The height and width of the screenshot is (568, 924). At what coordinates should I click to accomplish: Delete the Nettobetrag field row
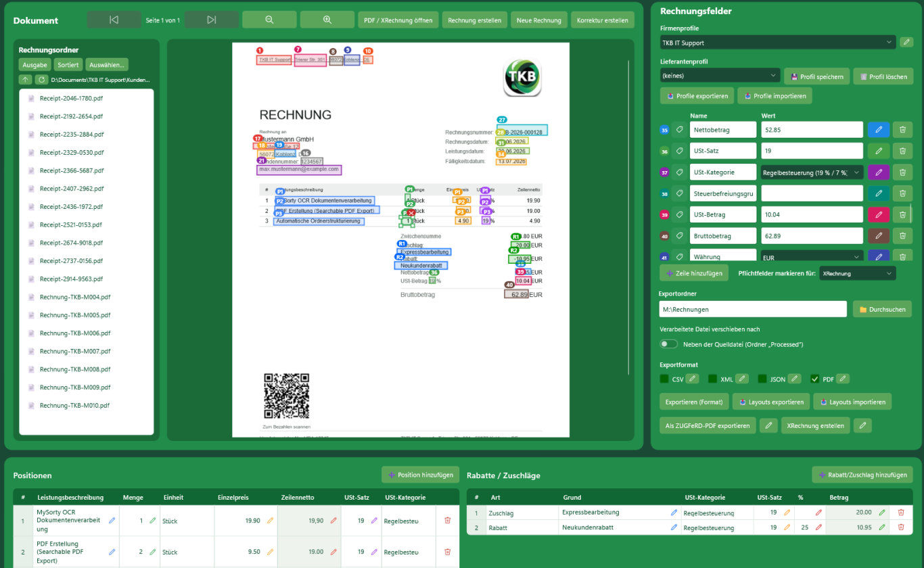coord(902,129)
